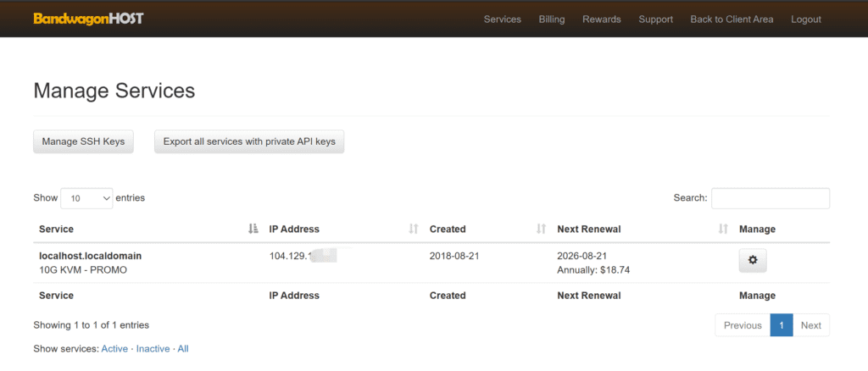Open the Show entries count dropdown
This screenshot has width=868, height=371.
[x=86, y=198]
